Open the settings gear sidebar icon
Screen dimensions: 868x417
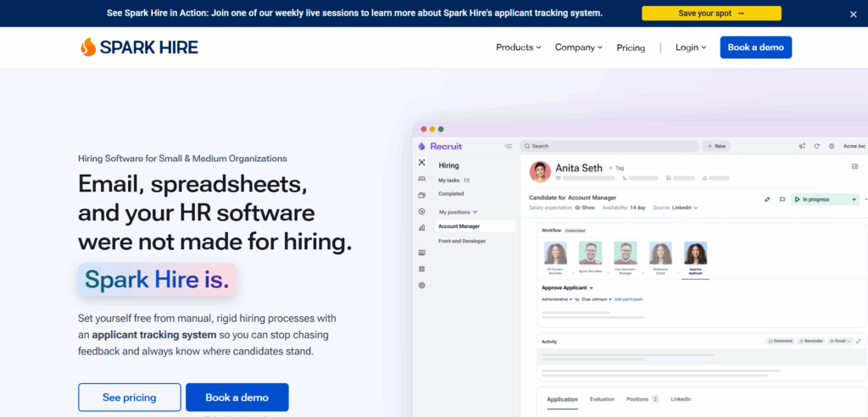click(422, 285)
